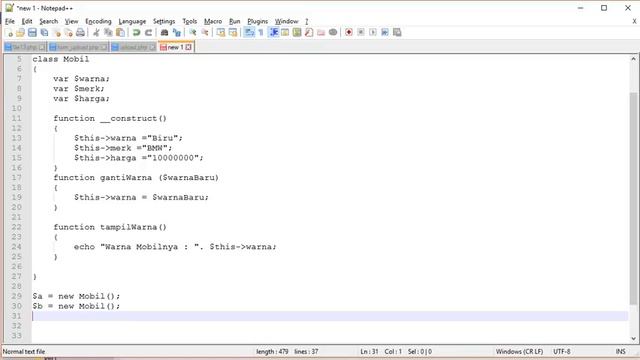
Task: Open the Function List panel icon
Action: click(309, 33)
